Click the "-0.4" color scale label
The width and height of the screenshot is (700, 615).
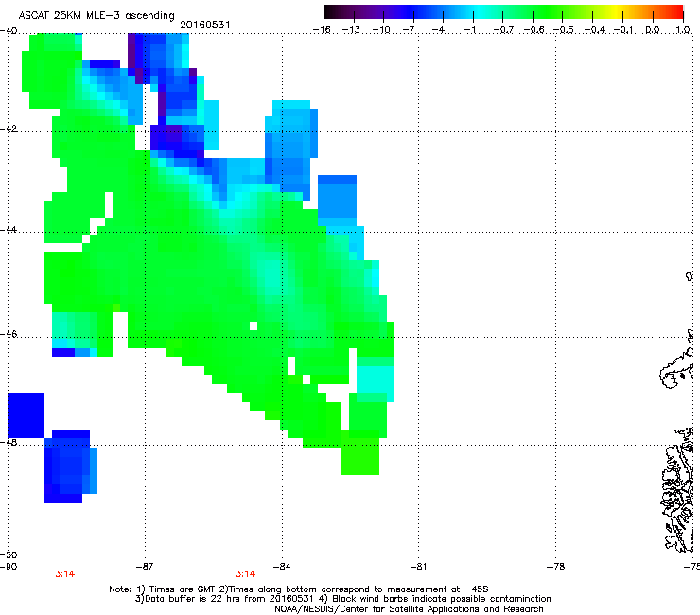tap(595, 30)
